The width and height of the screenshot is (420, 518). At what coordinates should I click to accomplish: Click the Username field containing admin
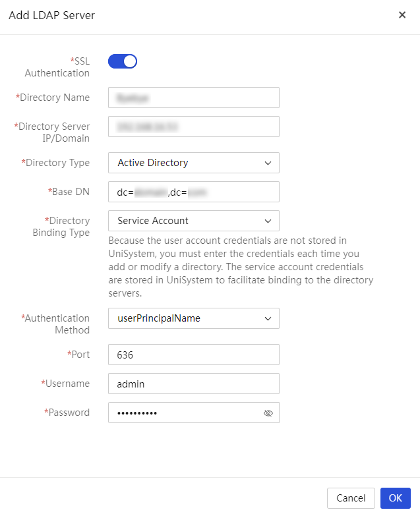pyautogui.click(x=194, y=384)
